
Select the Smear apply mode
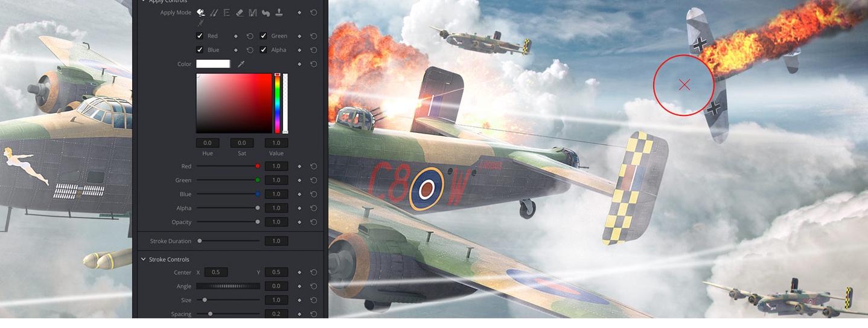click(x=266, y=13)
